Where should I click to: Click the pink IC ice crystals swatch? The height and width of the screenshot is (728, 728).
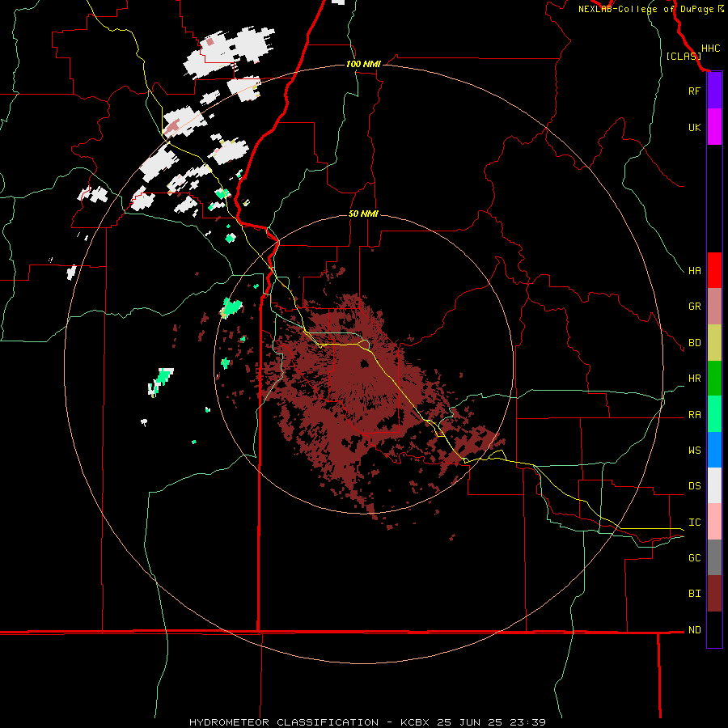click(x=714, y=522)
